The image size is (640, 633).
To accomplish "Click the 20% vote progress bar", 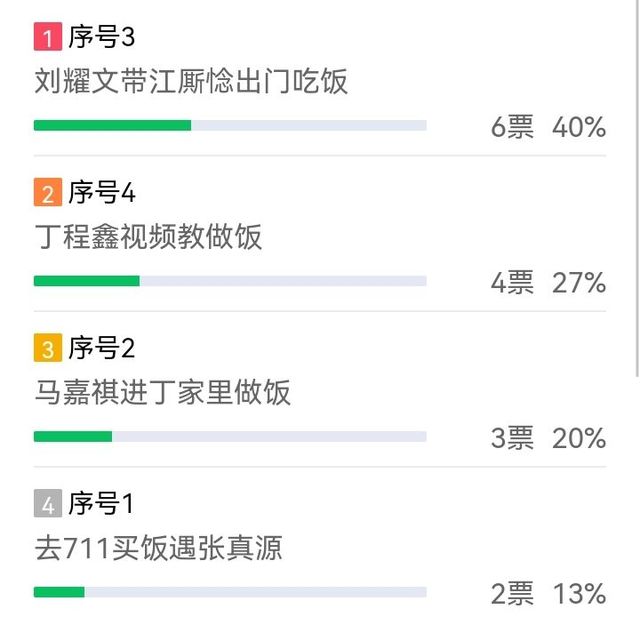I will (230, 436).
